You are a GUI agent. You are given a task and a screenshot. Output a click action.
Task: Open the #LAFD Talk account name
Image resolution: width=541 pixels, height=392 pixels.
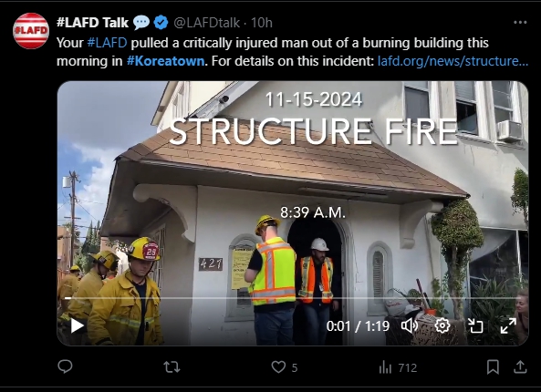[92, 23]
